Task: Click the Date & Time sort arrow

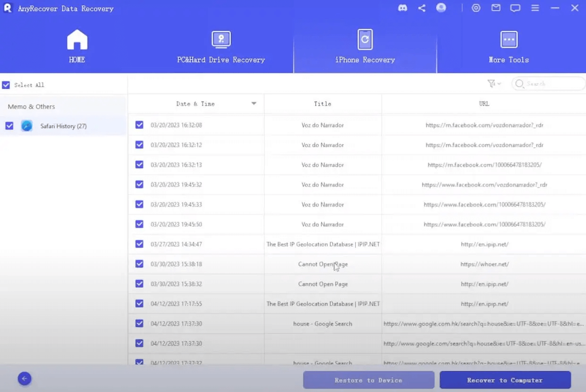Action: coord(254,103)
